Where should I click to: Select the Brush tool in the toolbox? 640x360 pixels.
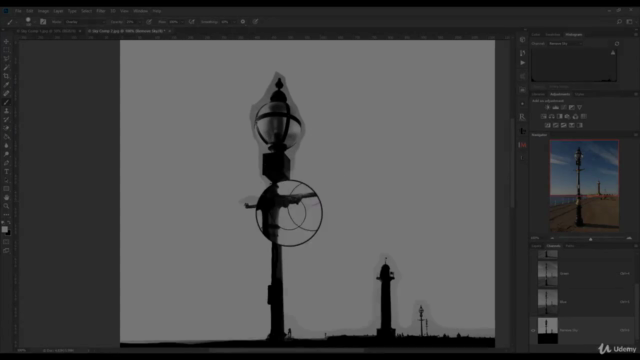[x=6, y=102]
